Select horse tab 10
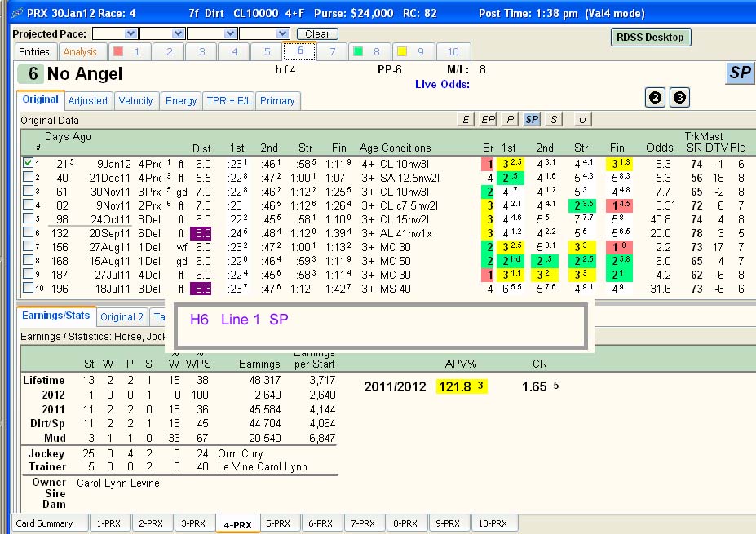This screenshot has width=756, height=534. coord(453,51)
